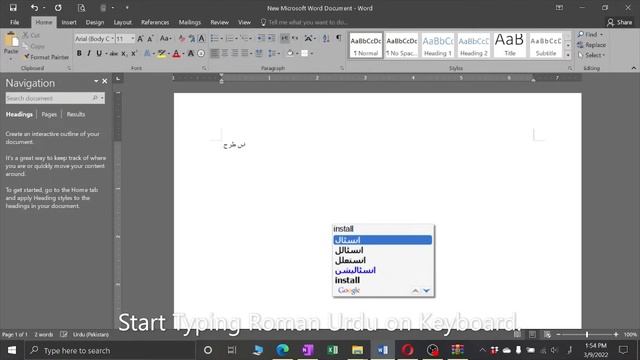Open the Select dropdown in Editing
The width and height of the screenshot is (640, 360).
click(x=592, y=55)
